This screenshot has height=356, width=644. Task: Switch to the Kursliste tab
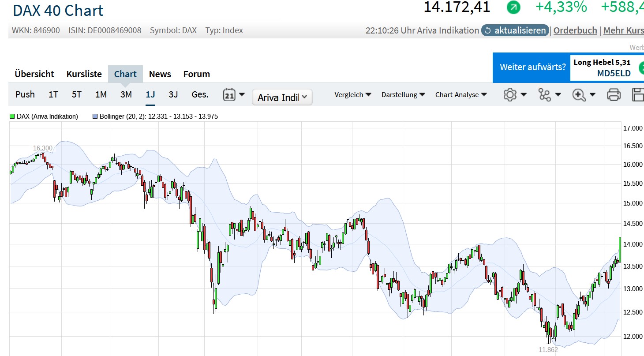(x=84, y=74)
